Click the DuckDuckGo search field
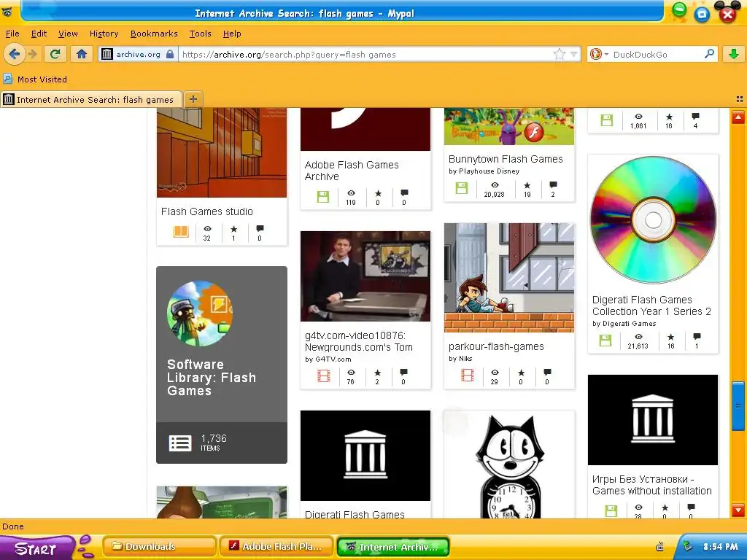 point(657,54)
